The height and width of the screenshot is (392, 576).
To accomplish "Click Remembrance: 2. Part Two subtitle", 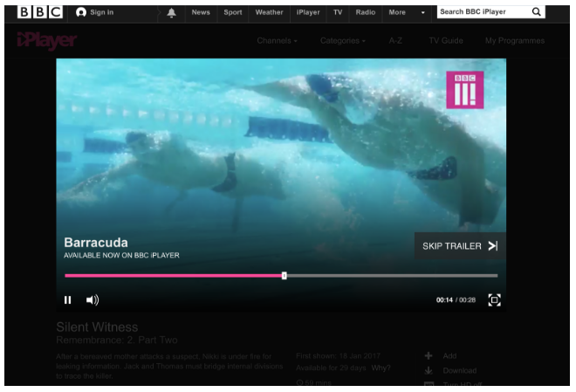I will click(117, 340).
